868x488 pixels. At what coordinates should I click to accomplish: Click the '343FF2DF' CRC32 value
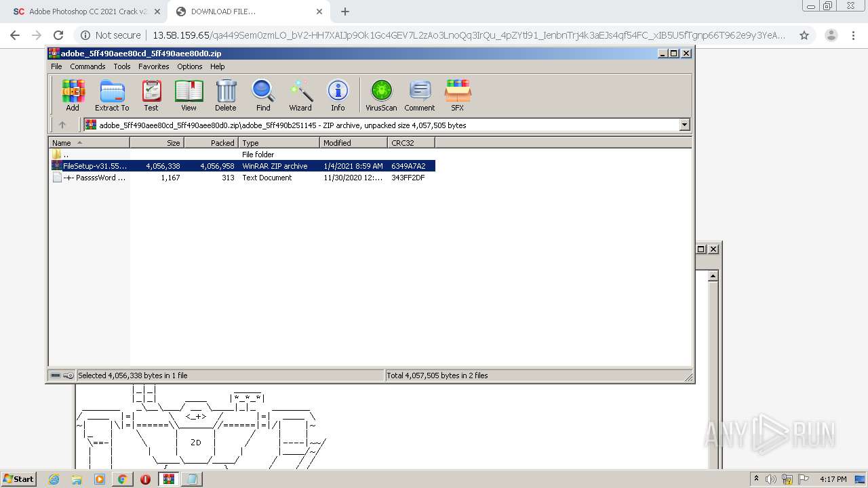pos(408,178)
